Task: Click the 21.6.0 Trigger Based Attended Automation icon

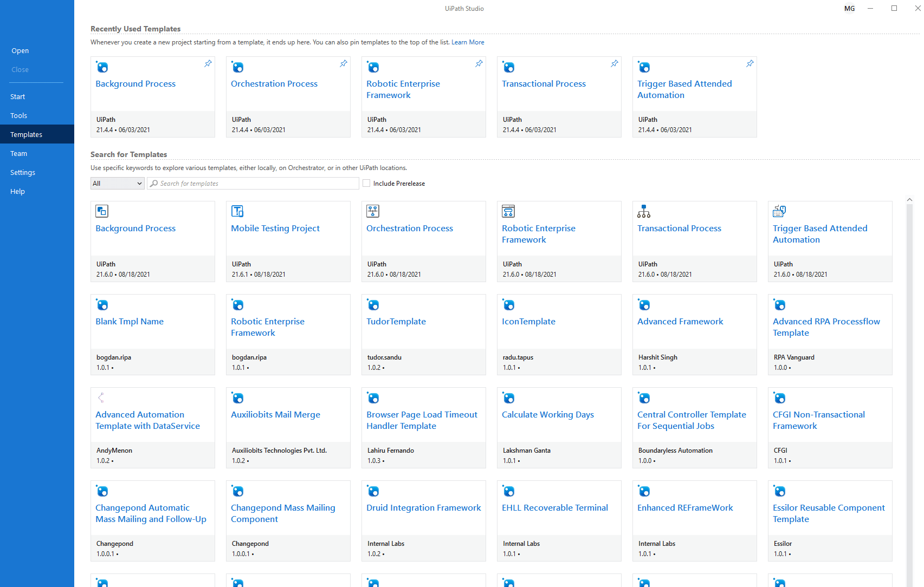Action: tap(779, 211)
